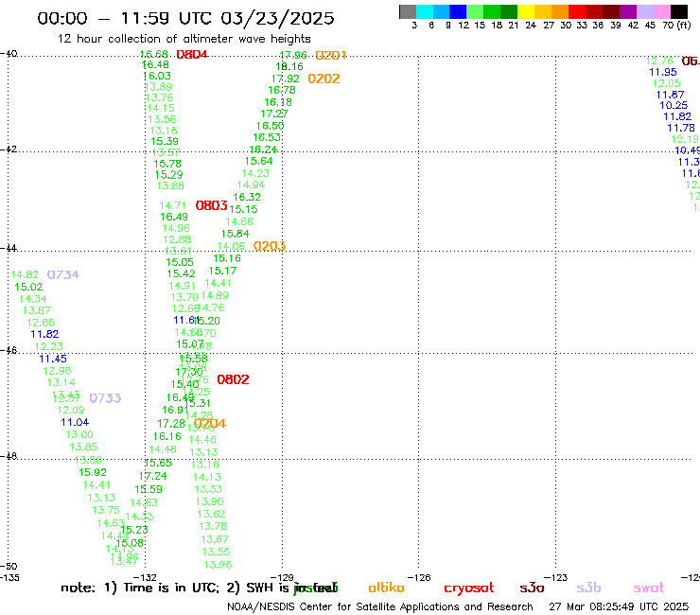Viewport: 700px width, 615px height.
Task: Click the orange 0202 altika time label
Action: (x=324, y=79)
